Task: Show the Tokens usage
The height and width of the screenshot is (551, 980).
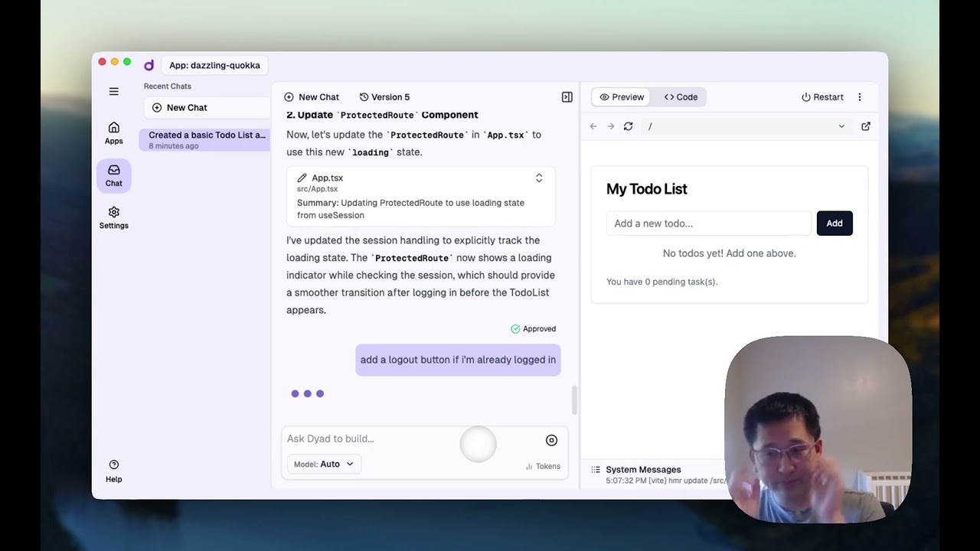Action: pyautogui.click(x=543, y=466)
